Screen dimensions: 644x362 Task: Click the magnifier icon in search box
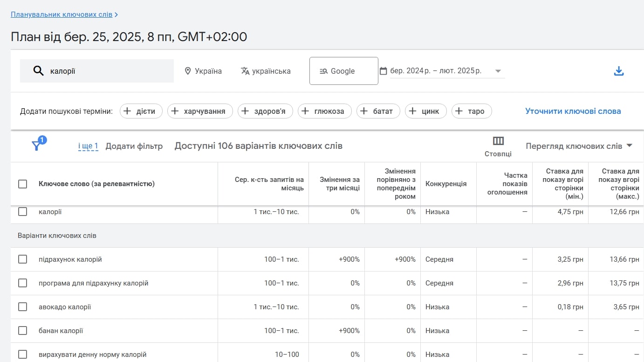click(38, 71)
